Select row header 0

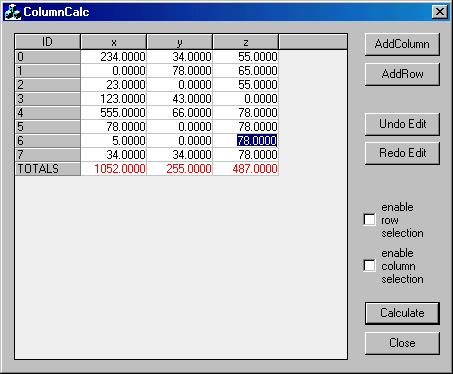point(48,57)
